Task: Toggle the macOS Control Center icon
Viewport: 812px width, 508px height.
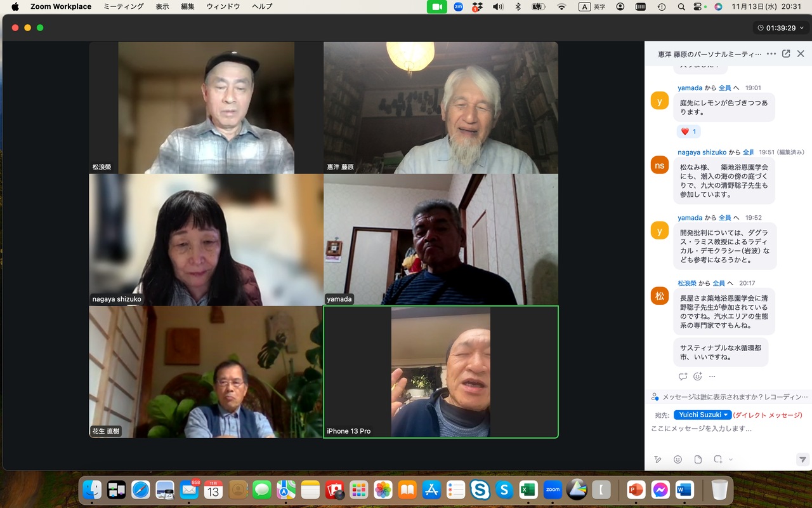Action: [x=698, y=6]
